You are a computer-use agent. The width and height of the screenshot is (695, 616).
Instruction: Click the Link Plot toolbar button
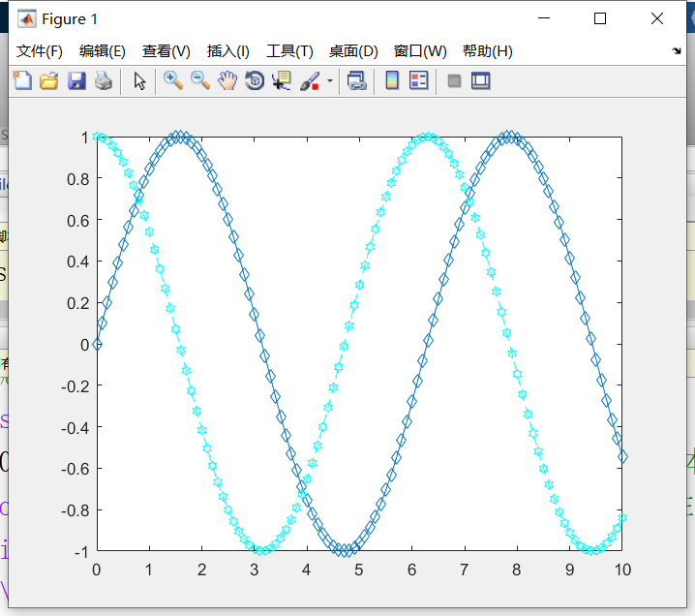(x=357, y=80)
